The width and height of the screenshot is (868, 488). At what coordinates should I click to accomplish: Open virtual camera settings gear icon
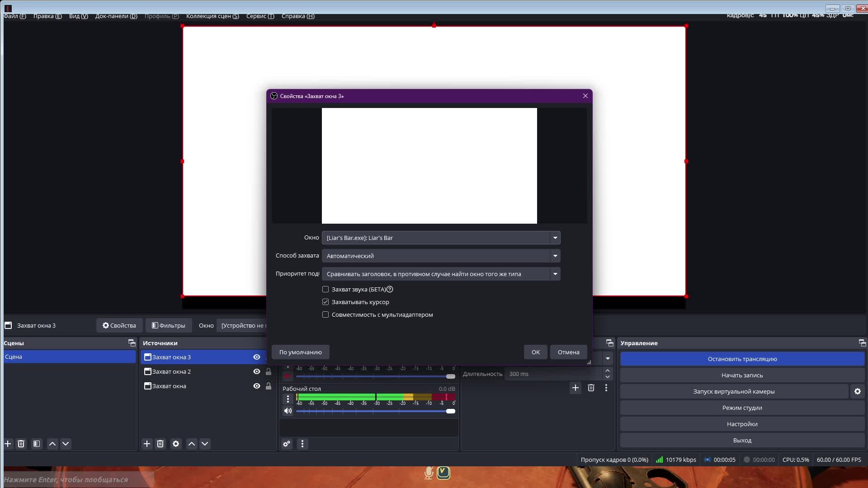[857, 391]
